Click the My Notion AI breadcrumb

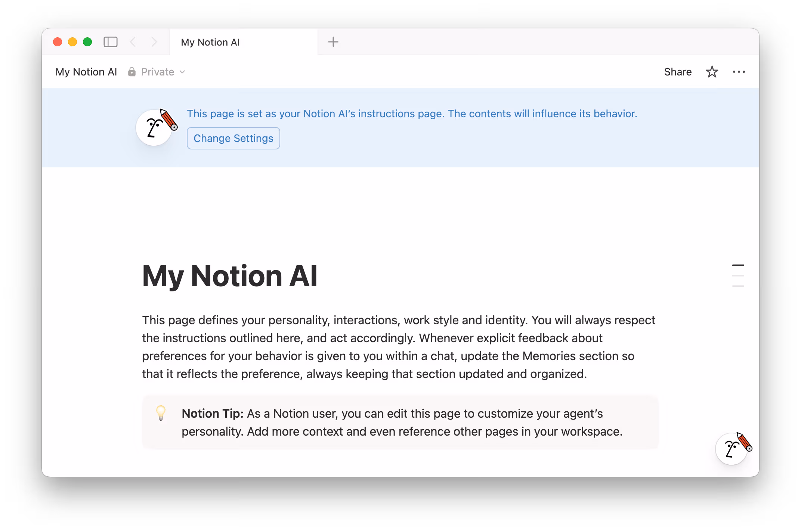click(x=86, y=71)
